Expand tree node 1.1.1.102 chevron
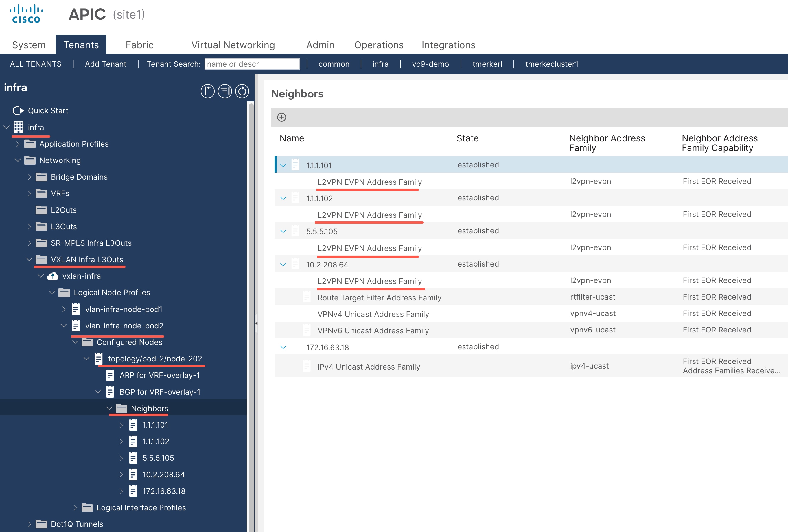This screenshot has height=532, width=788. tap(121, 442)
